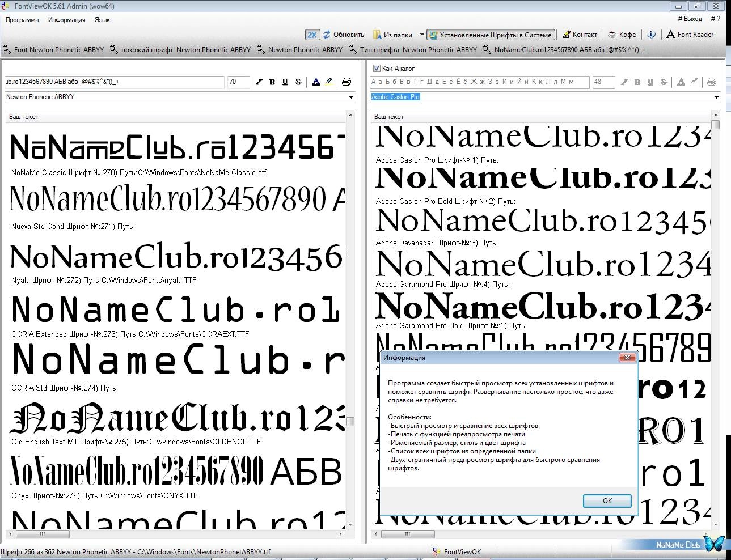Toggle underline in right pane
Screen dimensions: 731x560
tap(650, 82)
